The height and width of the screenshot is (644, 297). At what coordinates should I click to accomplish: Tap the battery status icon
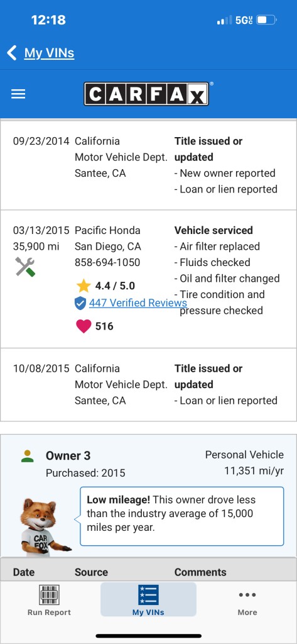[267, 19]
